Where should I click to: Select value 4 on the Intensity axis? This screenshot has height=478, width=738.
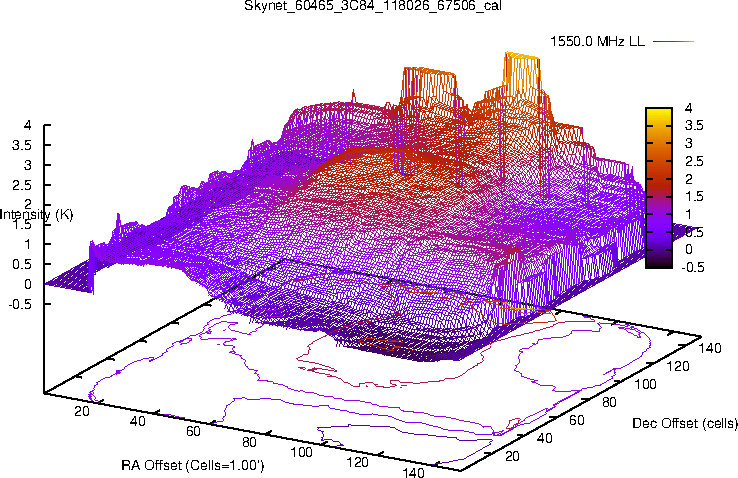pyautogui.click(x=28, y=125)
